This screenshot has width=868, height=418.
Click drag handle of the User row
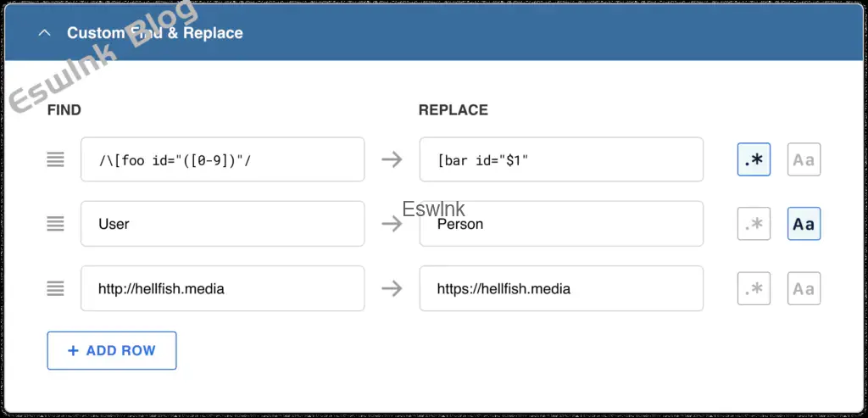(x=56, y=224)
